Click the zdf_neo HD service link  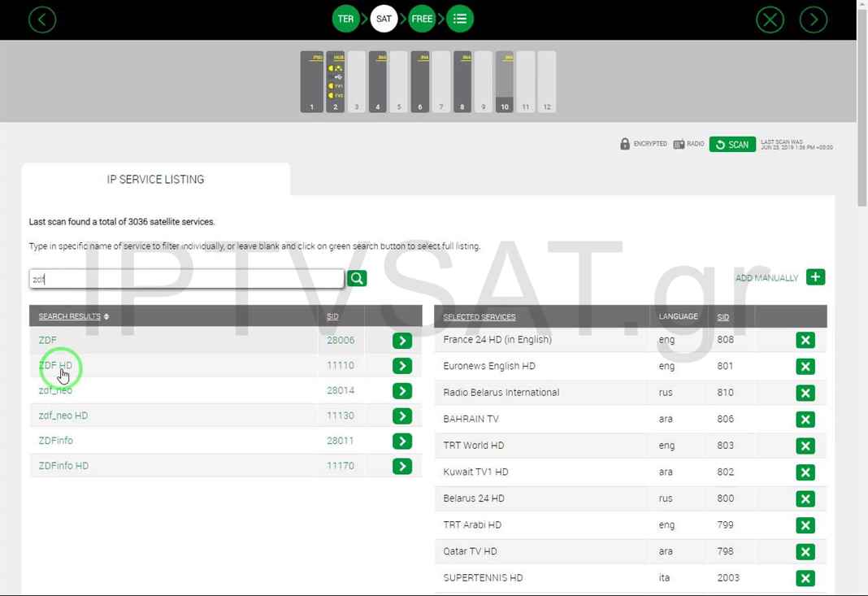coord(63,415)
